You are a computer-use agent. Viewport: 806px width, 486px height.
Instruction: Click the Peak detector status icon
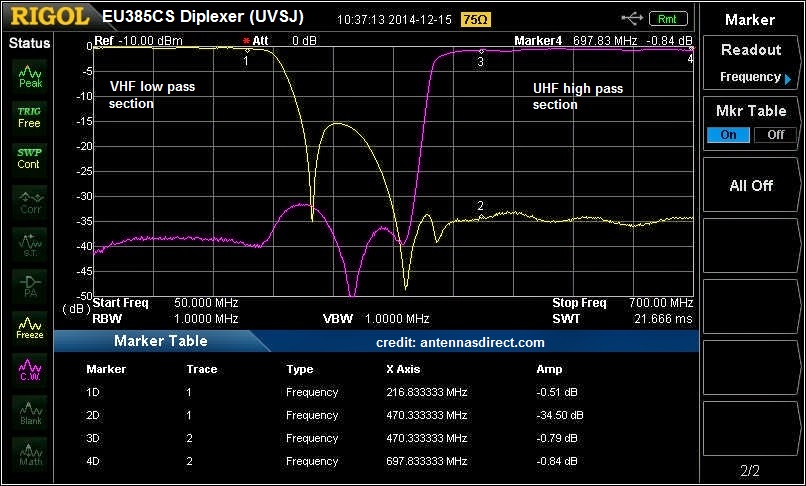(30, 75)
